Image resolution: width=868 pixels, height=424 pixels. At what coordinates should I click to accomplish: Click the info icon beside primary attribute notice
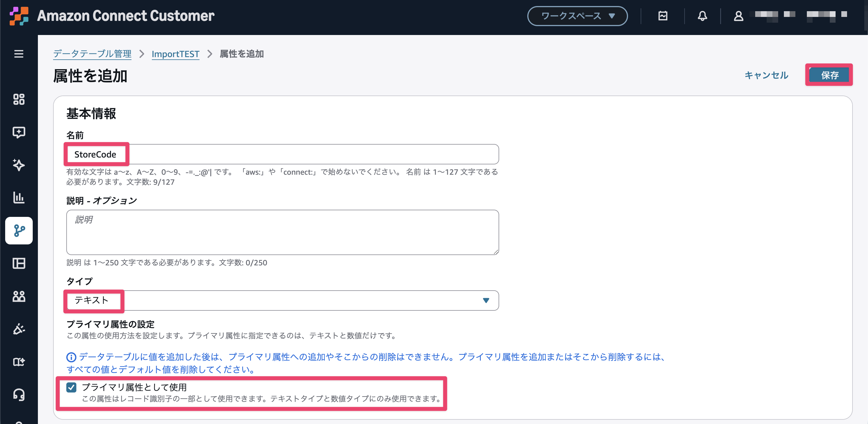click(x=71, y=357)
